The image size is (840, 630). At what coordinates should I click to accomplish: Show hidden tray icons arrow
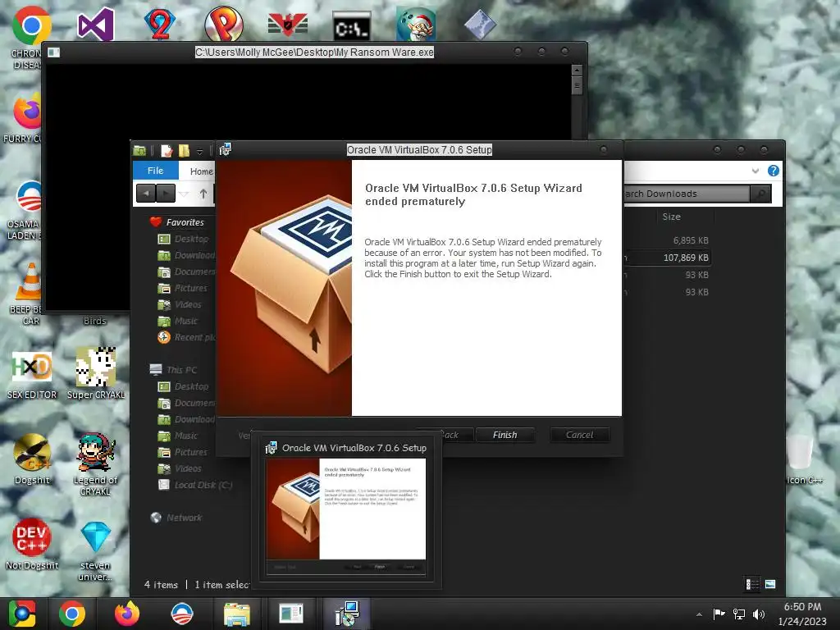tap(699, 614)
